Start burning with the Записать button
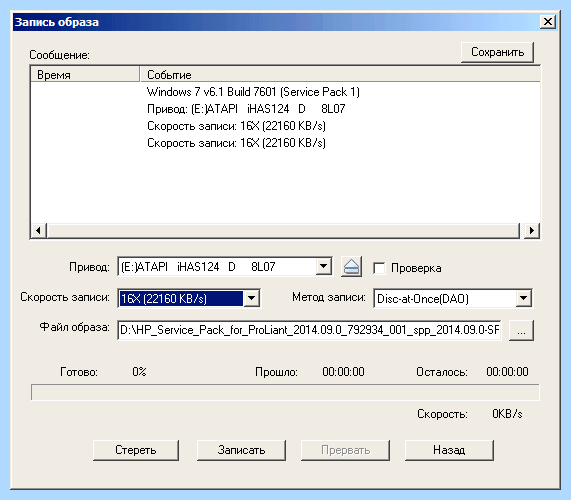This screenshot has width=571, height=500. click(241, 450)
